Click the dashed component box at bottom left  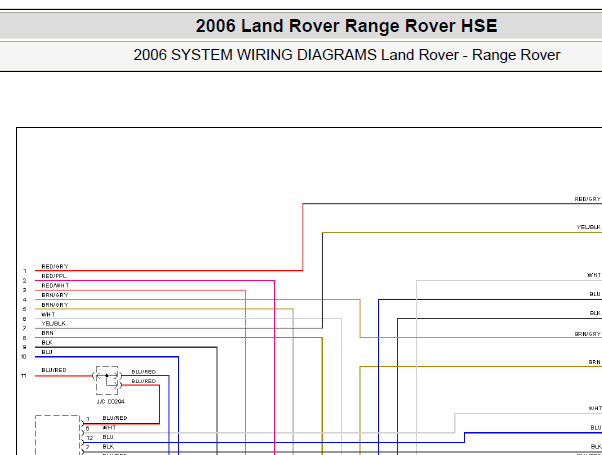point(58,435)
